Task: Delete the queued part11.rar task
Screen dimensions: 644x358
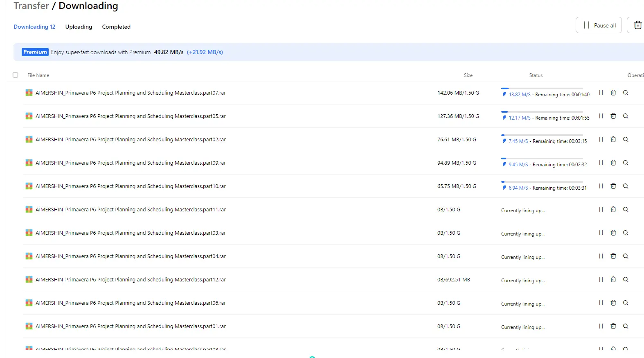Action: pos(613,209)
